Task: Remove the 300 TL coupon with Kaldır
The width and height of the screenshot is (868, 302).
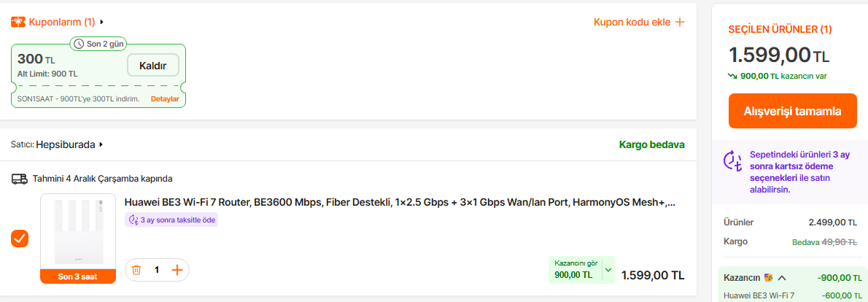Action: tap(153, 66)
